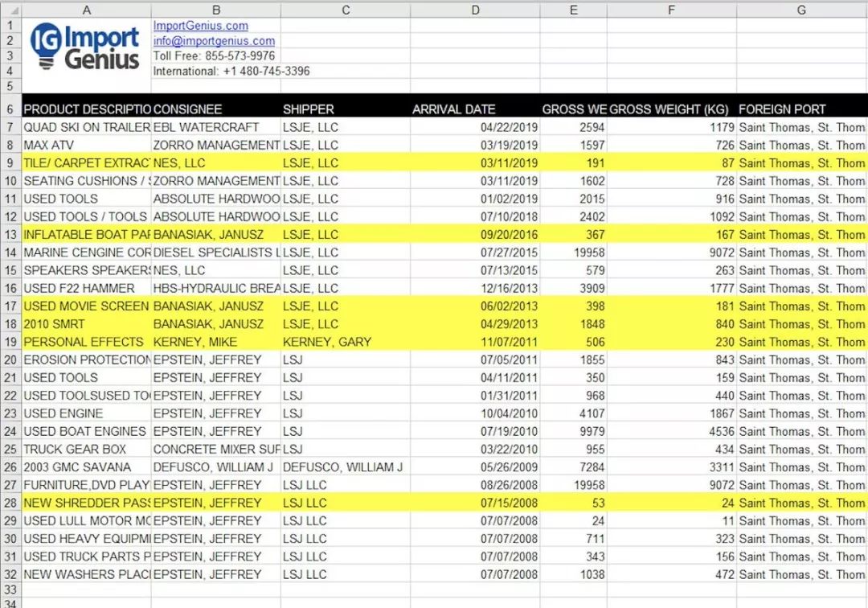Image resolution: width=868 pixels, height=608 pixels.
Task: Select the USED LULL MOTOR cell
Action: pyautogui.click(x=86, y=520)
